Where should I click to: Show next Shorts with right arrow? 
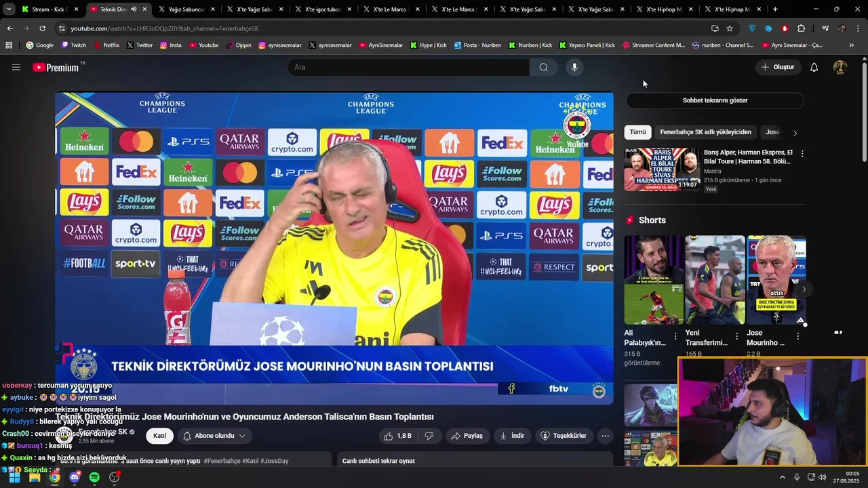click(x=804, y=289)
